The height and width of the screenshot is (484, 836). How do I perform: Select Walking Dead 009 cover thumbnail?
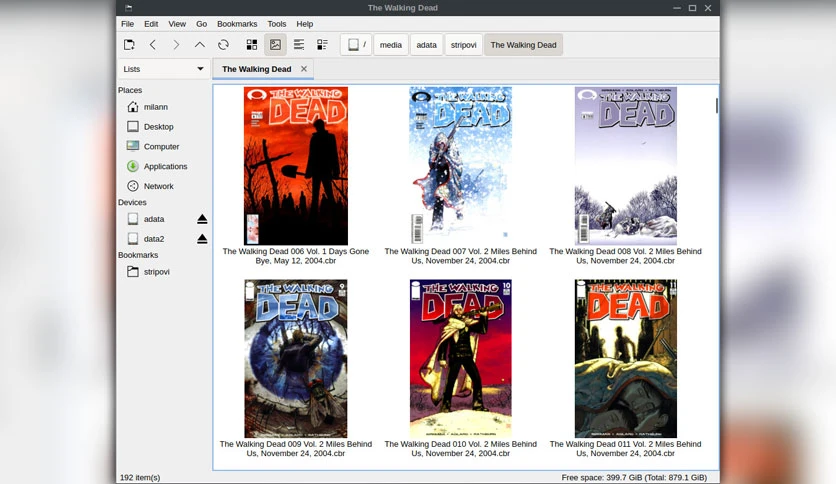[x=296, y=359]
